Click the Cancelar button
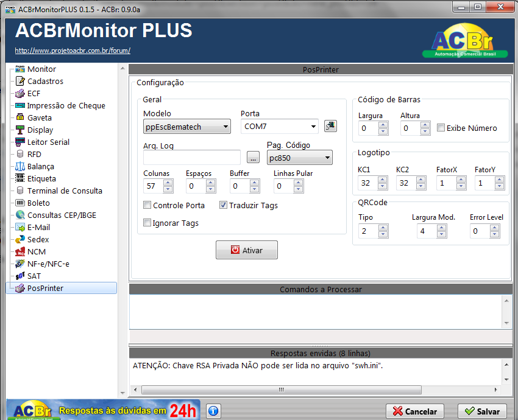This screenshot has height=420, width=518. 415,411
